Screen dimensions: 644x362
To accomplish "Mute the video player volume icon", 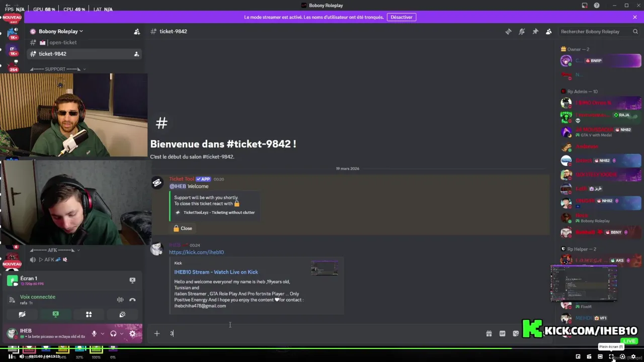I will [21, 356].
